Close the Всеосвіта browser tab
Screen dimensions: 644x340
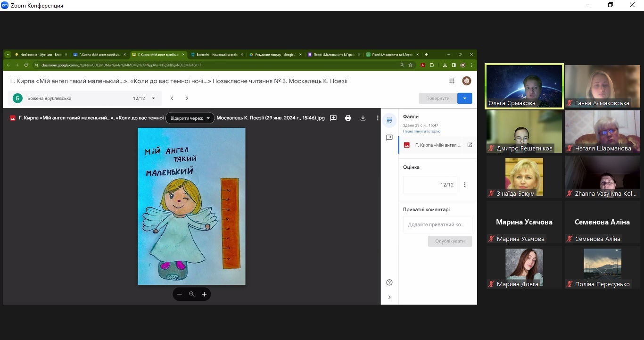pyautogui.click(x=242, y=54)
